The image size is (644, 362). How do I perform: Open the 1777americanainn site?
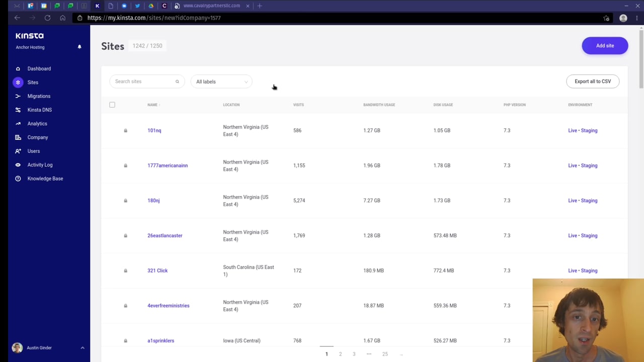168,165
